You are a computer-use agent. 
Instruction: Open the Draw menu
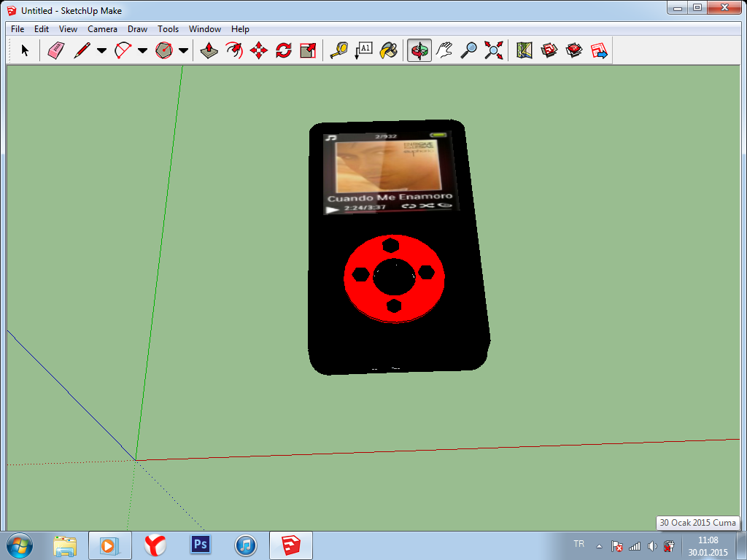[x=137, y=29]
